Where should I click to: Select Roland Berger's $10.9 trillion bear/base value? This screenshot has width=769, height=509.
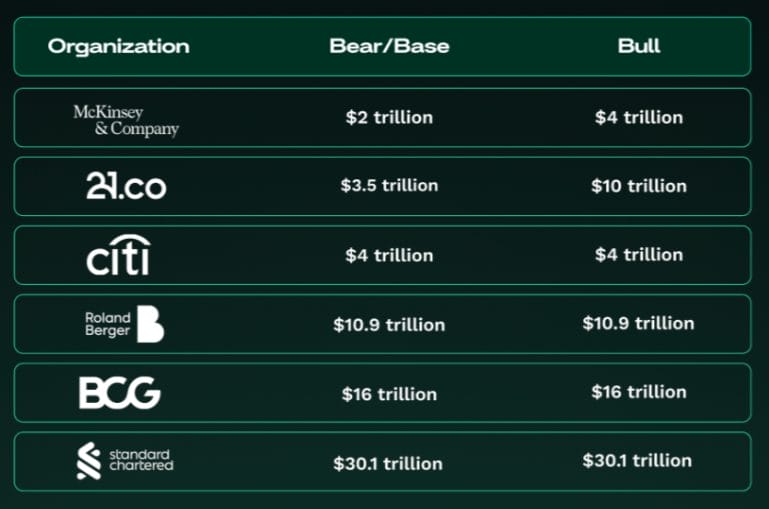[x=389, y=325]
